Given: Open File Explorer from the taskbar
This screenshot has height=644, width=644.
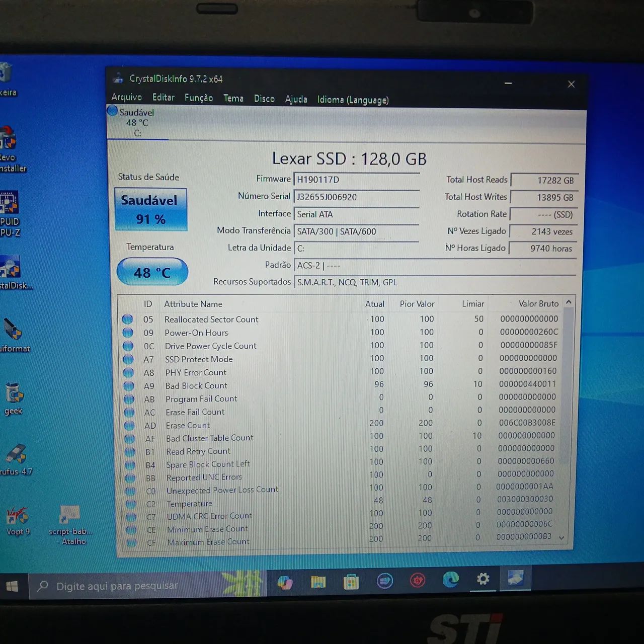Looking at the screenshot, I should point(318,582).
